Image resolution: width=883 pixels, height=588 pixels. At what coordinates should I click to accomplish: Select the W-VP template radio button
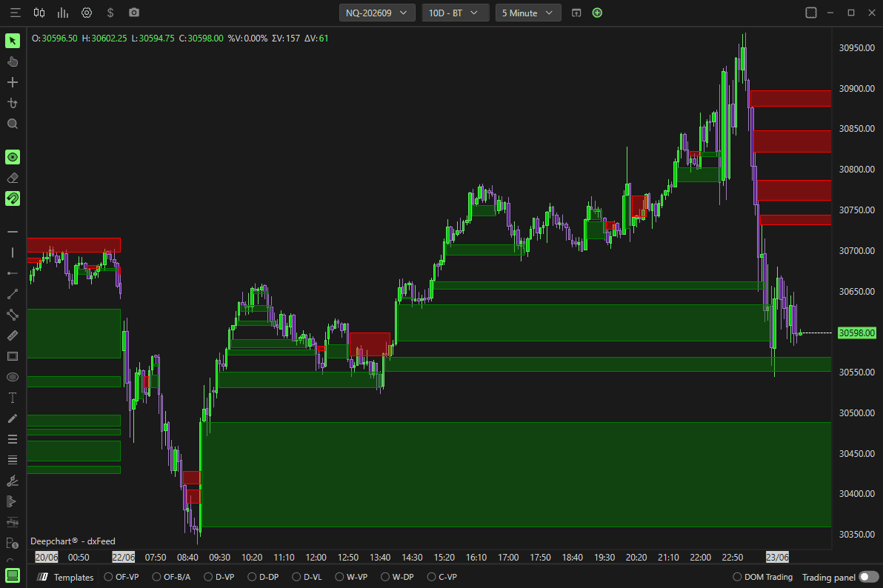click(339, 577)
